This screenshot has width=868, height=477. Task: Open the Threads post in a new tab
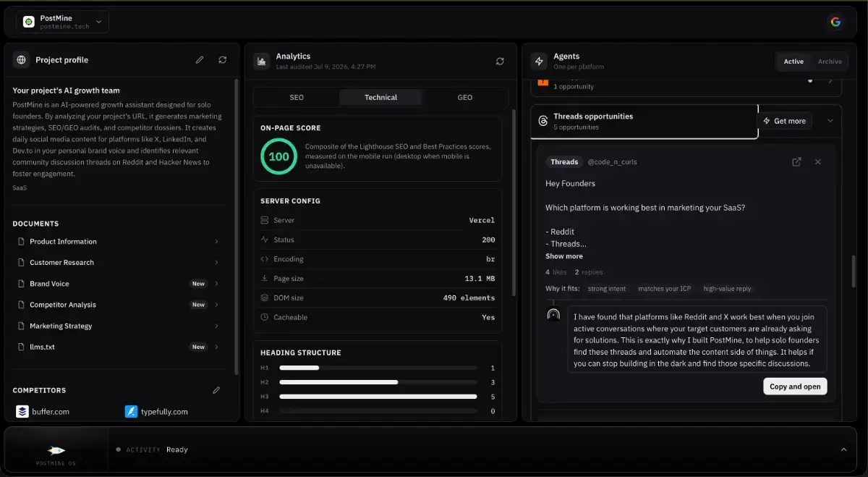pyautogui.click(x=796, y=162)
